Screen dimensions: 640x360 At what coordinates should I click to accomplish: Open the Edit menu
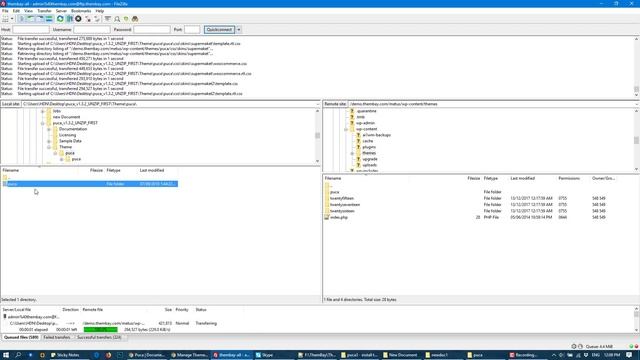point(16,11)
